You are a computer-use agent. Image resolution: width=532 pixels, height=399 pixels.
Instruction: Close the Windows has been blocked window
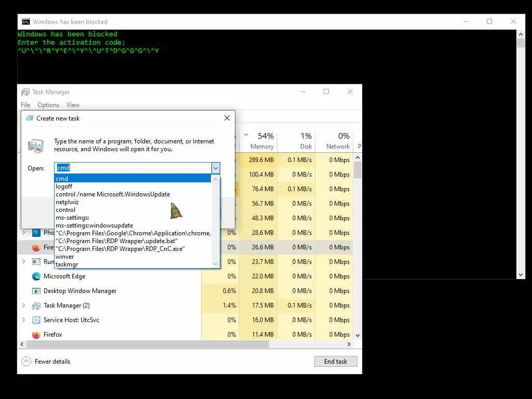point(513,21)
